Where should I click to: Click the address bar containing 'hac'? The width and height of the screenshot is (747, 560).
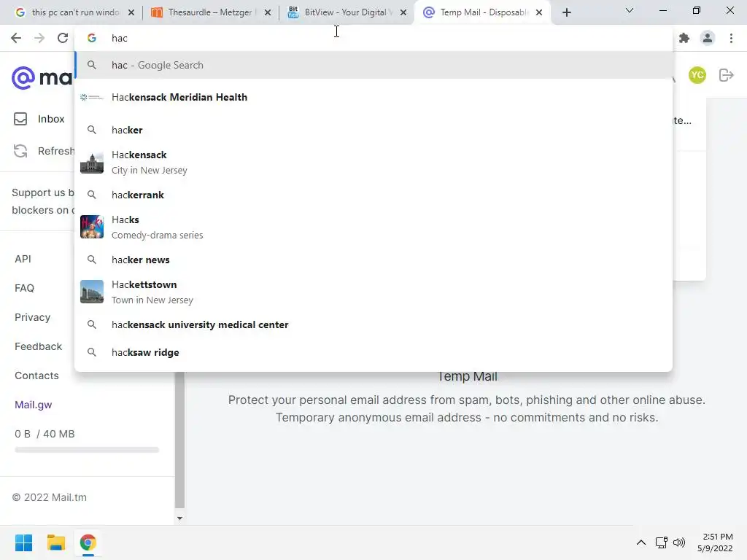[373, 38]
